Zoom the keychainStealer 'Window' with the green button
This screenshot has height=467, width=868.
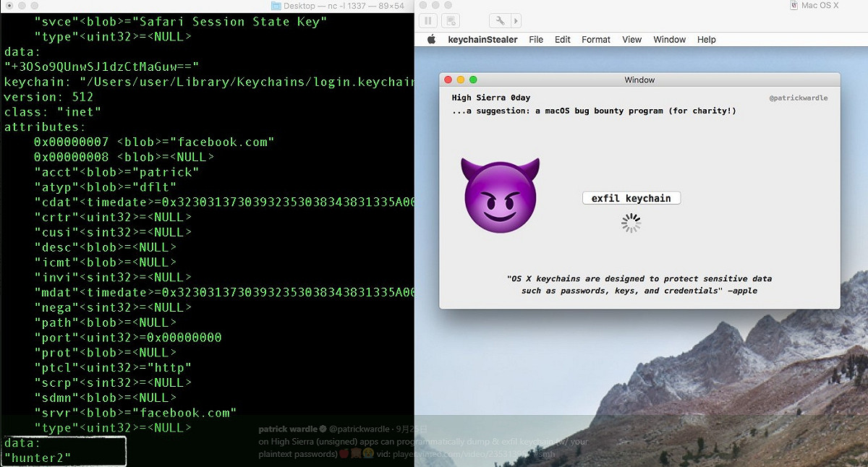pos(473,80)
